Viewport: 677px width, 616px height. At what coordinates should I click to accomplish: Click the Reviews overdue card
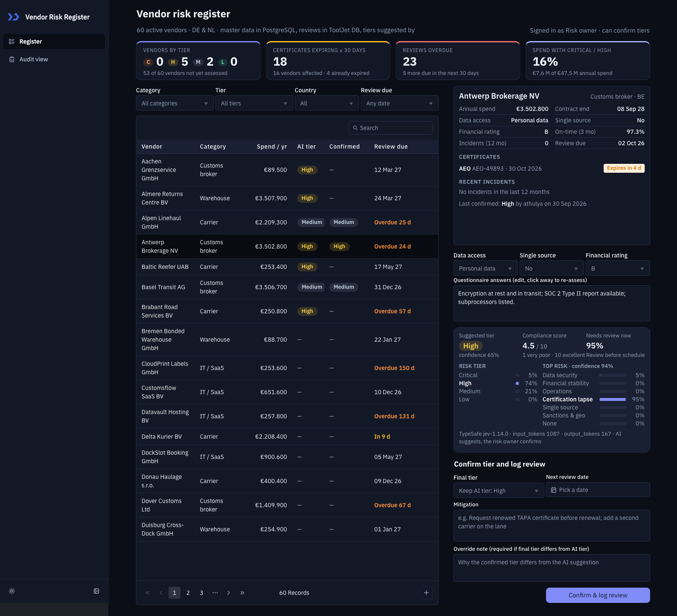pyautogui.click(x=458, y=61)
